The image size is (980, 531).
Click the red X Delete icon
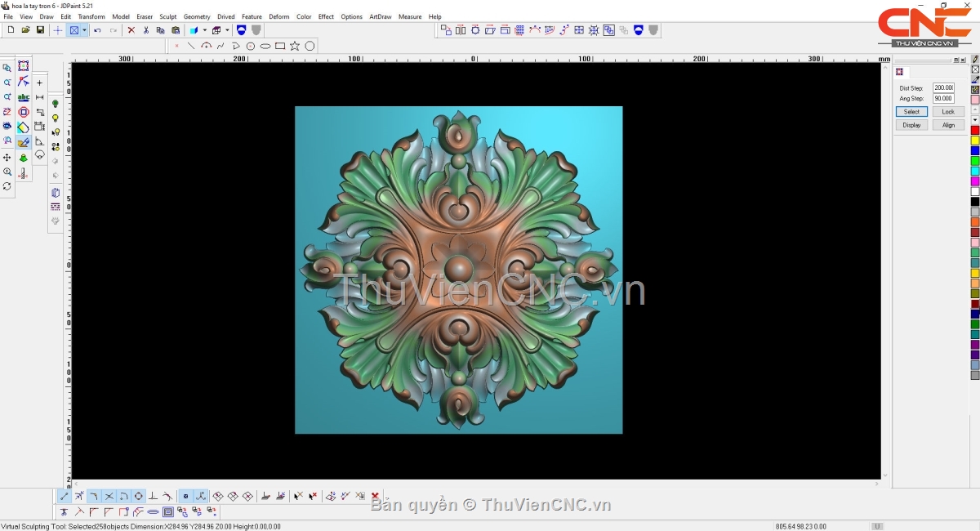(x=131, y=30)
